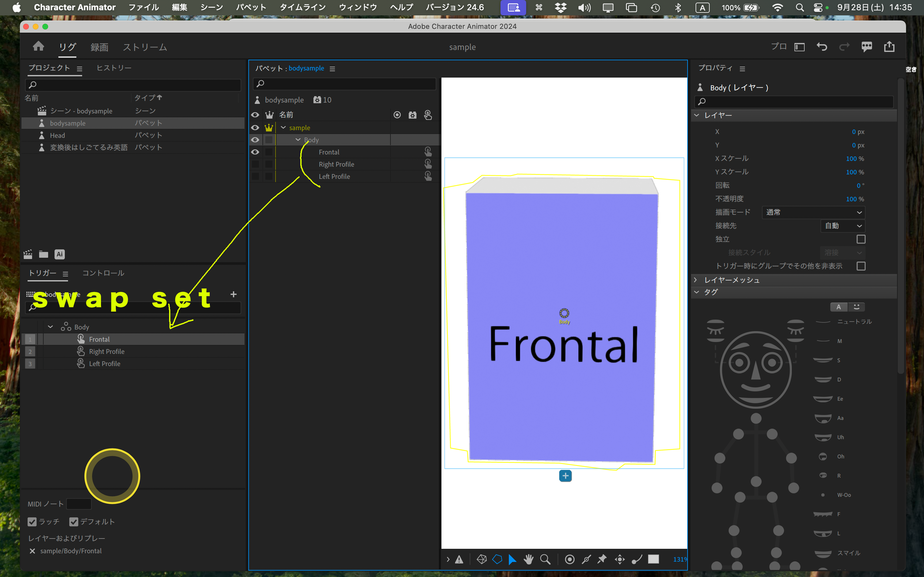
Task: Uncheck the ラッチ checkbox
Action: tap(32, 522)
